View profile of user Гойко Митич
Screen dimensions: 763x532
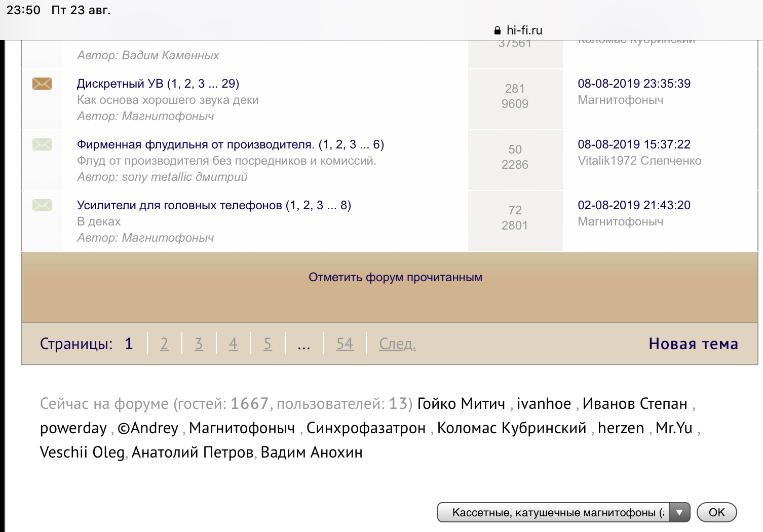[461, 403]
